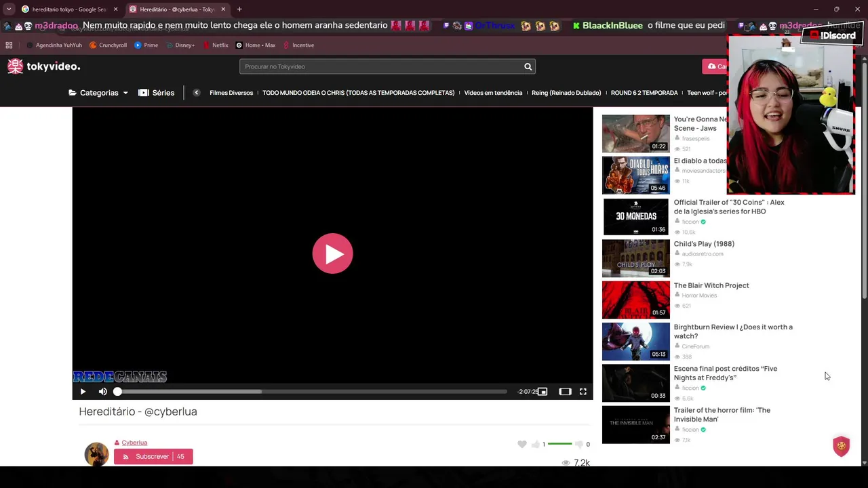This screenshot has height=488, width=868.
Task: Click the Jaws scene video thumbnail
Action: coord(635,134)
